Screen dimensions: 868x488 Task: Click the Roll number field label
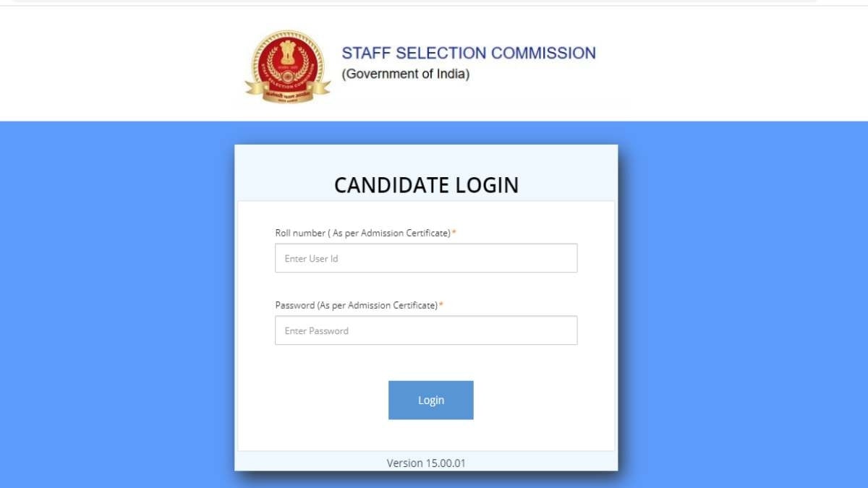362,233
